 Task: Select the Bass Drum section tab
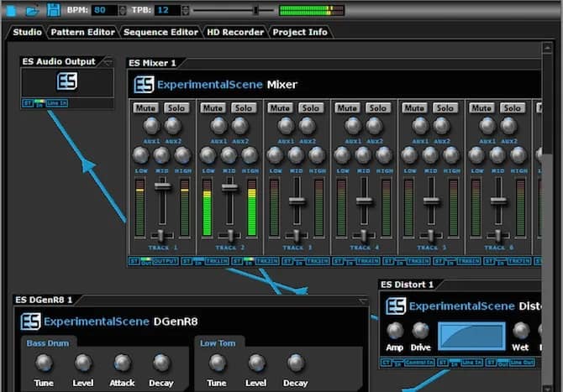click(48, 343)
